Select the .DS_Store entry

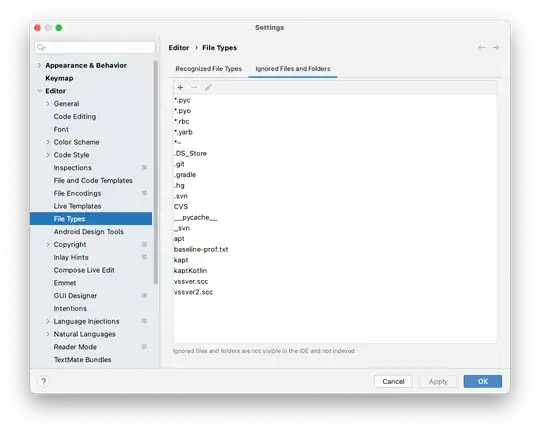190,154
